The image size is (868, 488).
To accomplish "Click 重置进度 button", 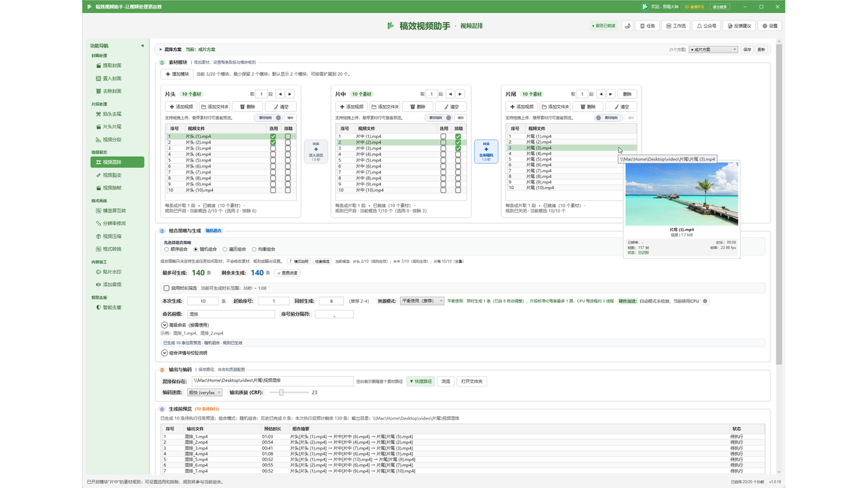I will click(287, 272).
